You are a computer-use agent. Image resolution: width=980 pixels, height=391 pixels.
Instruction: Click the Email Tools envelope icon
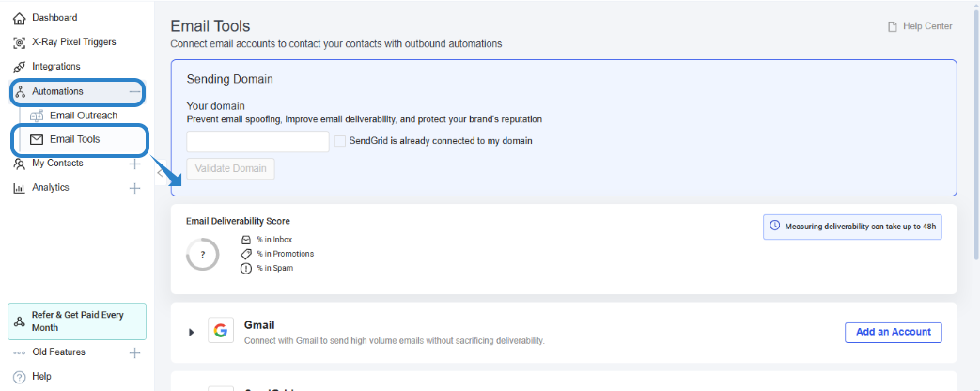pos(37,140)
